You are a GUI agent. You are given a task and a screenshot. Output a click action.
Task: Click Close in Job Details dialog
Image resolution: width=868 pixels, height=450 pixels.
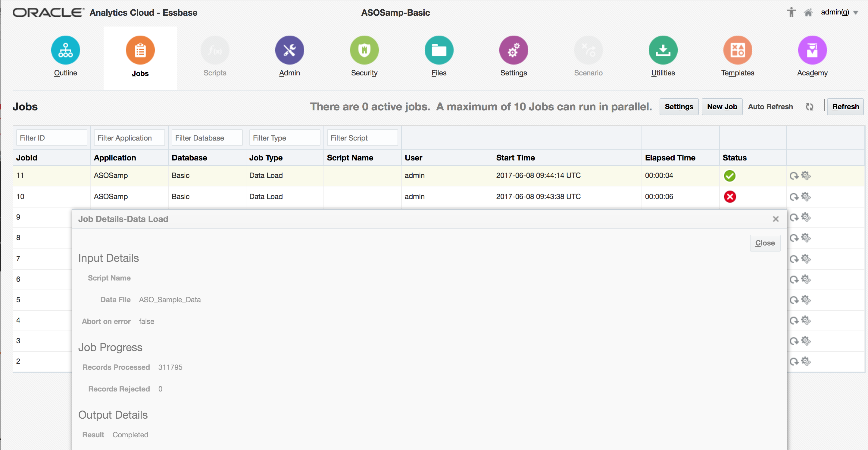point(765,243)
